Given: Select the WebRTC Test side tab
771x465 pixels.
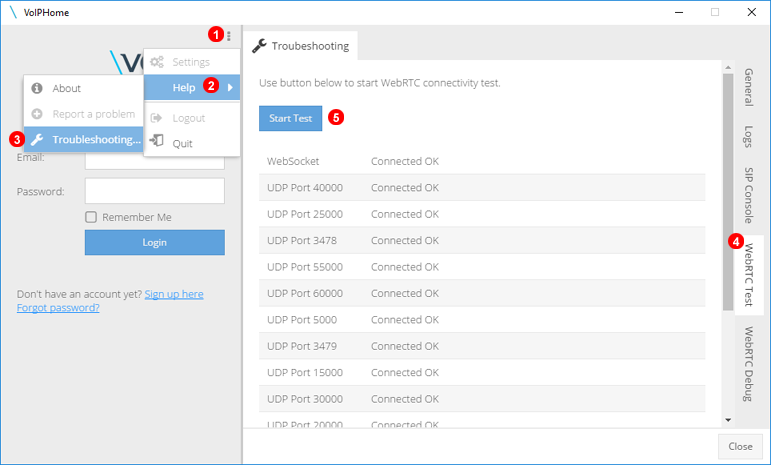Looking at the screenshot, I should [749, 275].
